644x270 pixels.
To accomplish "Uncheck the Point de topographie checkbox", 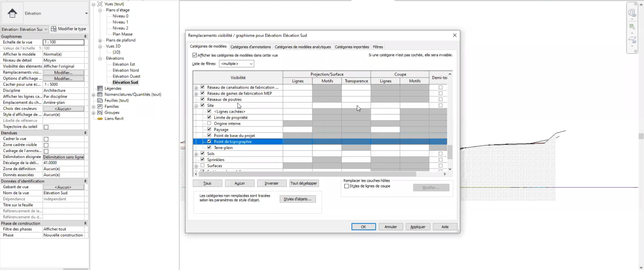I will tap(209, 141).
